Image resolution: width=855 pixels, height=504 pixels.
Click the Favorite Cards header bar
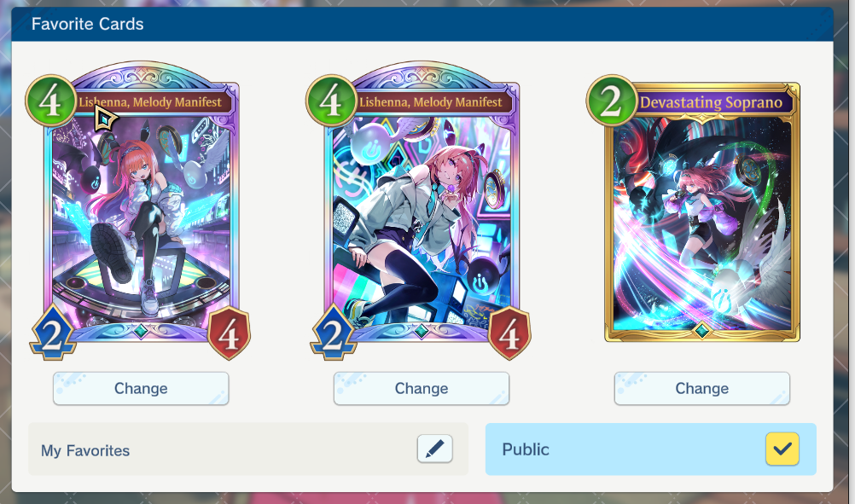(x=422, y=24)
